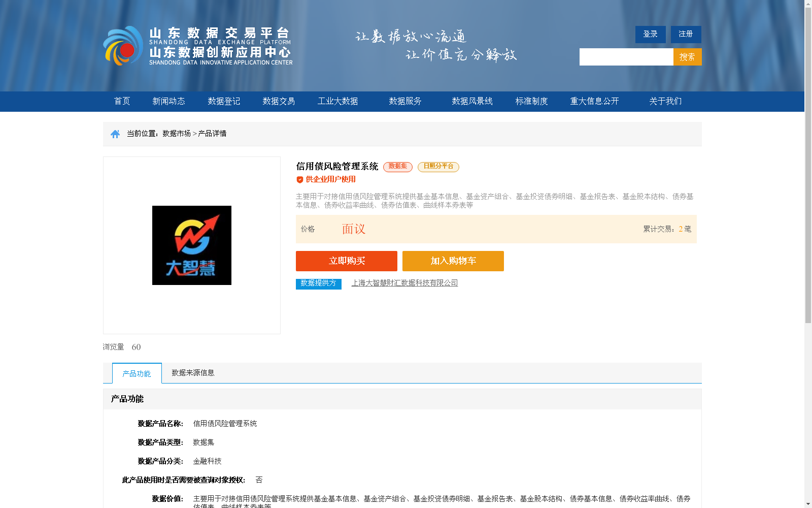Click the 产品功能 section heading

(x=127, y=399)
